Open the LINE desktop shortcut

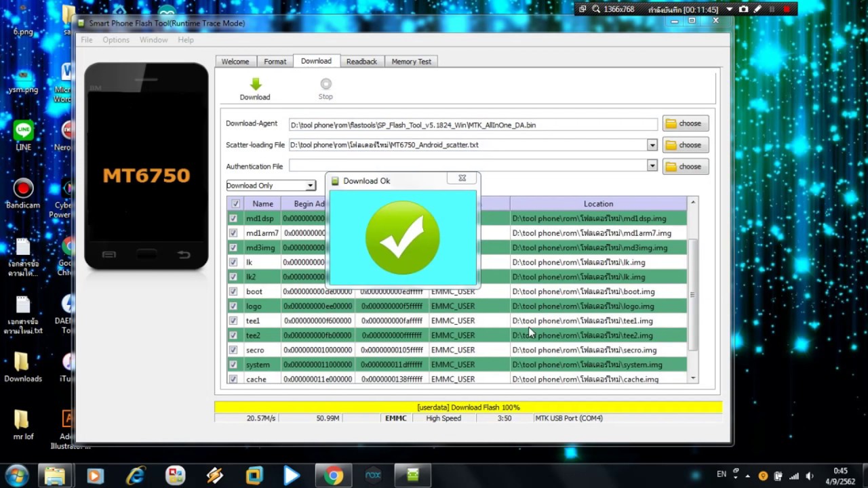click(x=24, y=136)
